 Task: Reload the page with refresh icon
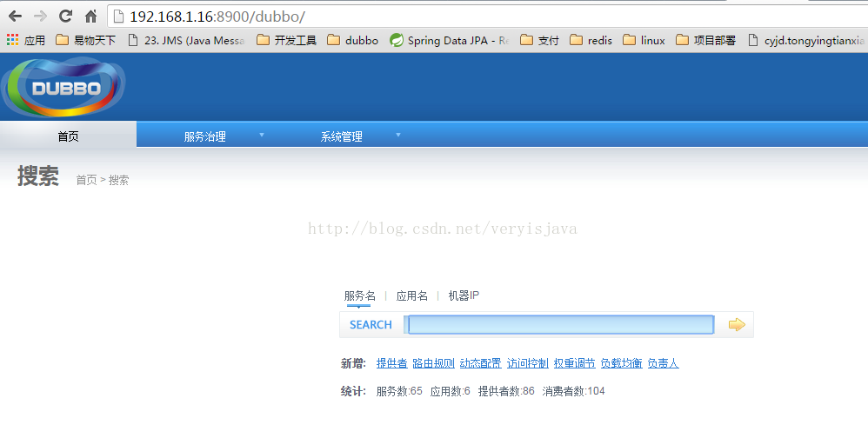(65, 16)
